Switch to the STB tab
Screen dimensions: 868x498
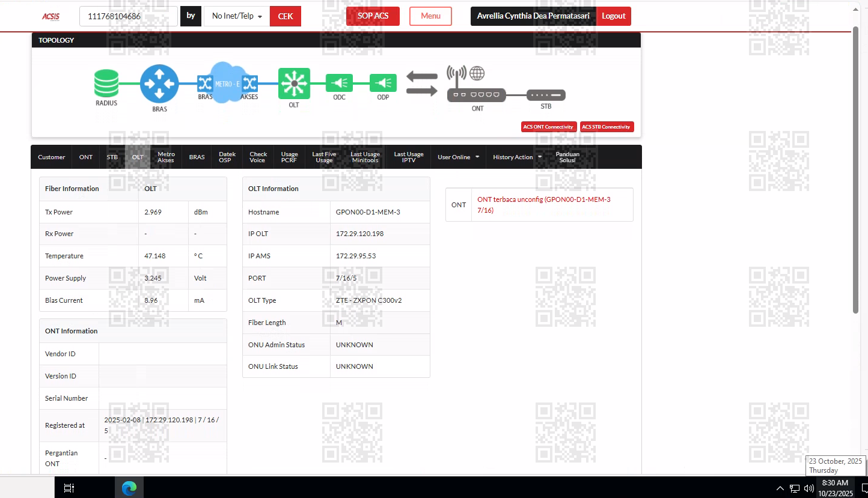[x=112, y=157]
